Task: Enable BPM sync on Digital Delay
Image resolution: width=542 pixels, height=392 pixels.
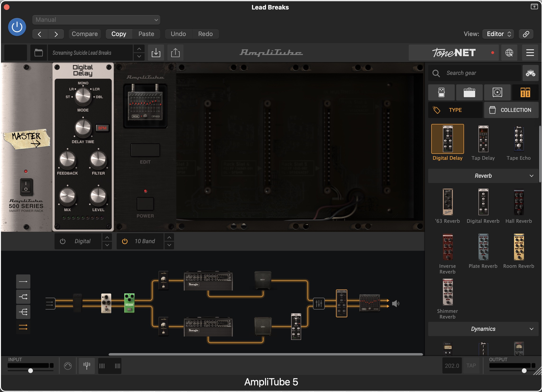Action: (x=102, y=128)
